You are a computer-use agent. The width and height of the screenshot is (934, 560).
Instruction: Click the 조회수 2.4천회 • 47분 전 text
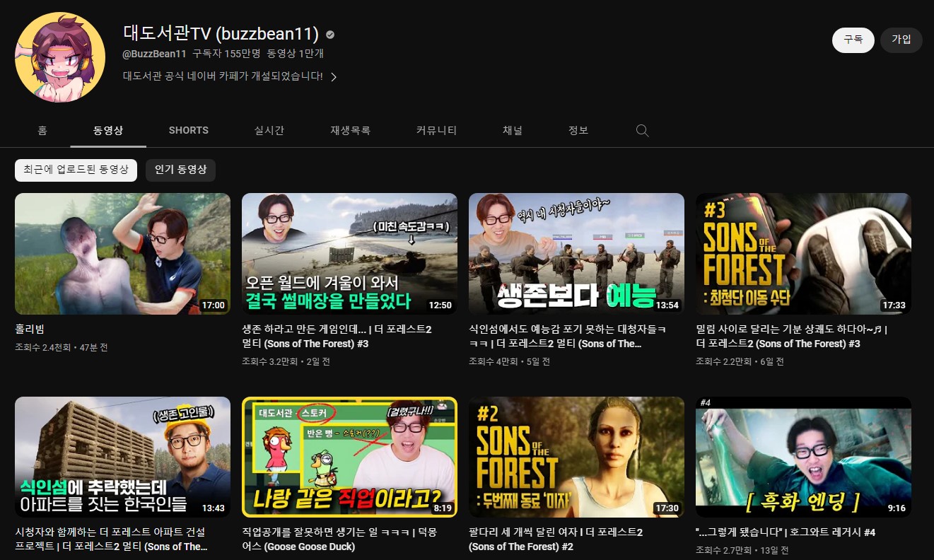point(62,347)
